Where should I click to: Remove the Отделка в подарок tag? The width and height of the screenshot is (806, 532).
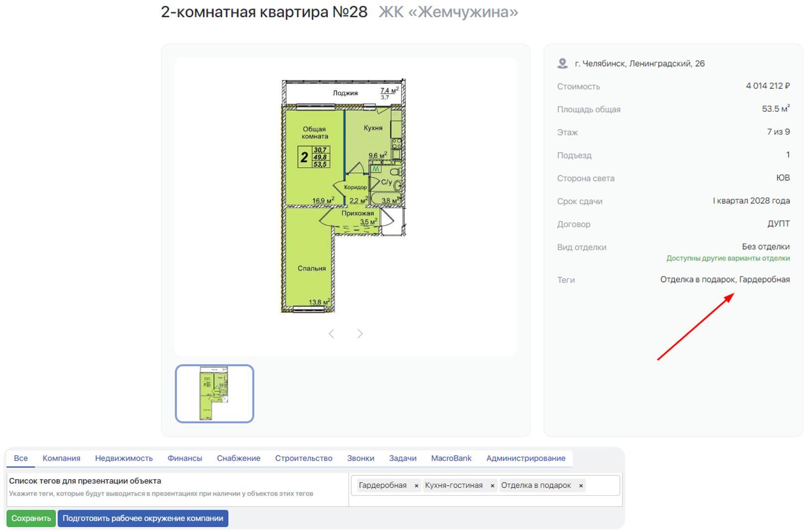click(581, 486)
